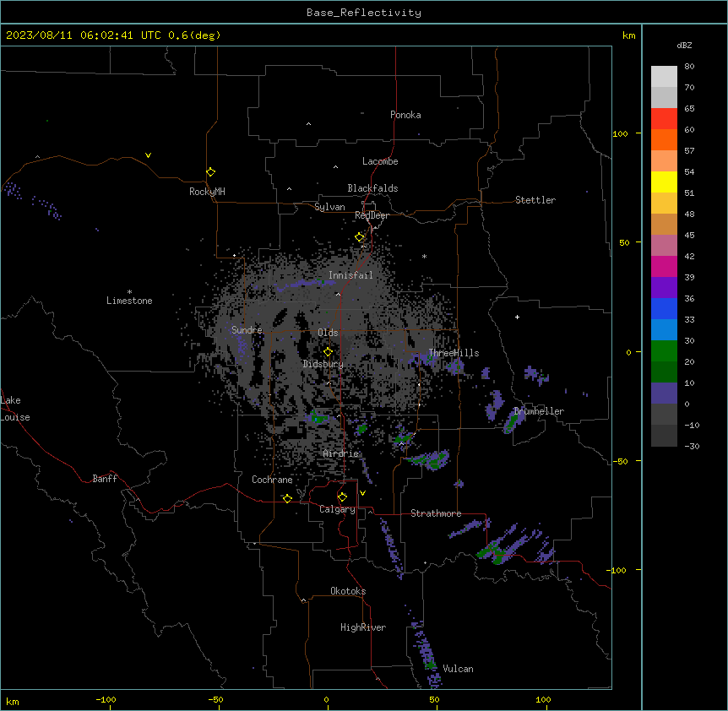Click the green radar echo near Vulcan
Image resolution: width=728 pixels, height=711 pixels.
point(431,665)
